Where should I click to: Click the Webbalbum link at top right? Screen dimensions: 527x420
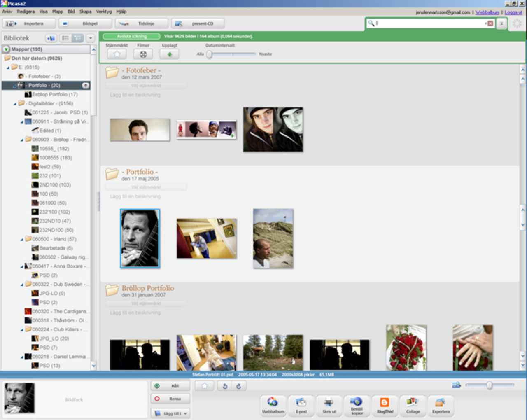(487, 12)
